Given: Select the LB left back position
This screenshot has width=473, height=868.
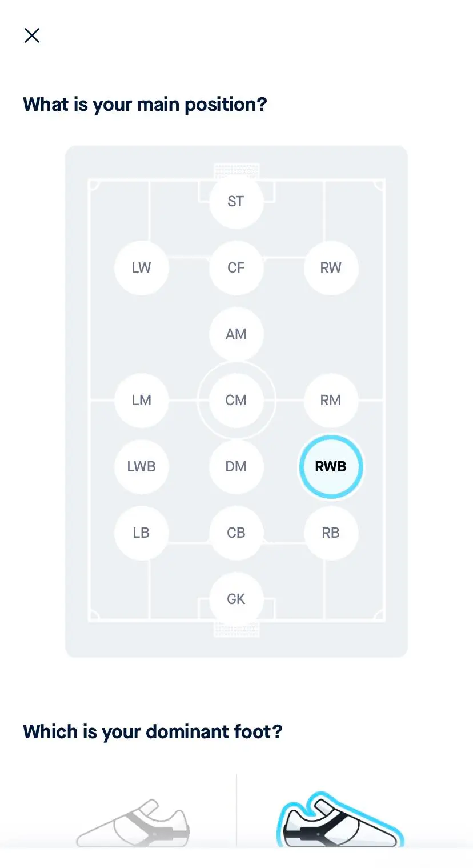Looking at the screenshot, I should [x=141, y=533].
